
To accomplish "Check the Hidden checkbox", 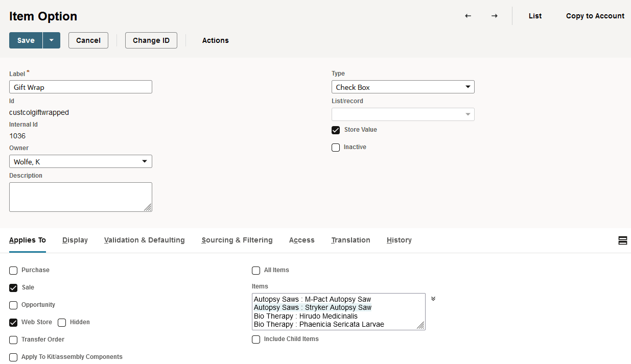I will pyautogui.click(x=62, y=323).
